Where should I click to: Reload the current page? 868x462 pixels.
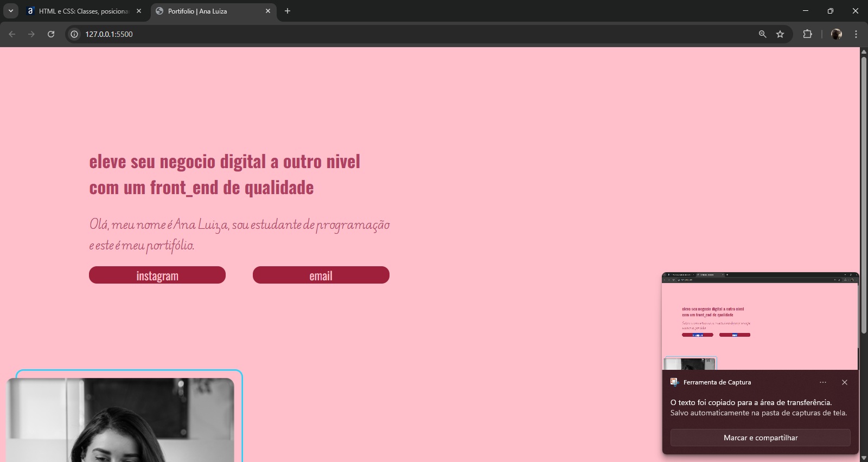[51, 34]
